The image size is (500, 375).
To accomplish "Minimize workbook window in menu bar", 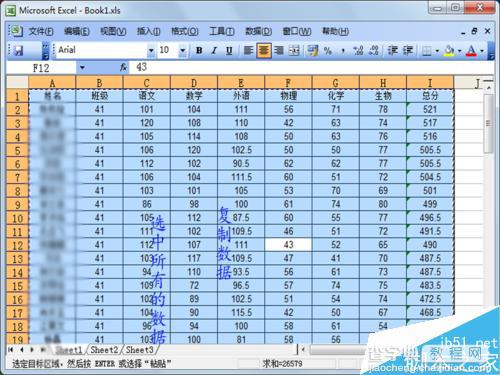I will (x=463, y=32).
